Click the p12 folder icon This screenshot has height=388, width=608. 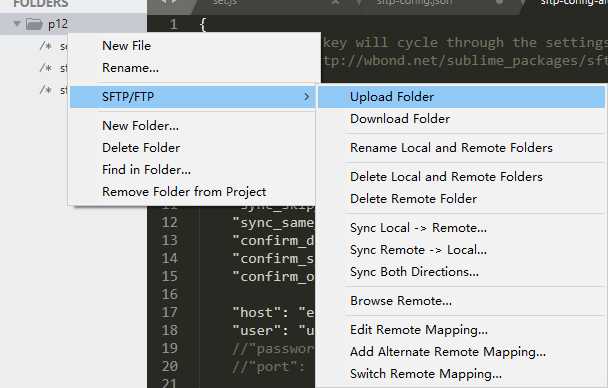34,24
